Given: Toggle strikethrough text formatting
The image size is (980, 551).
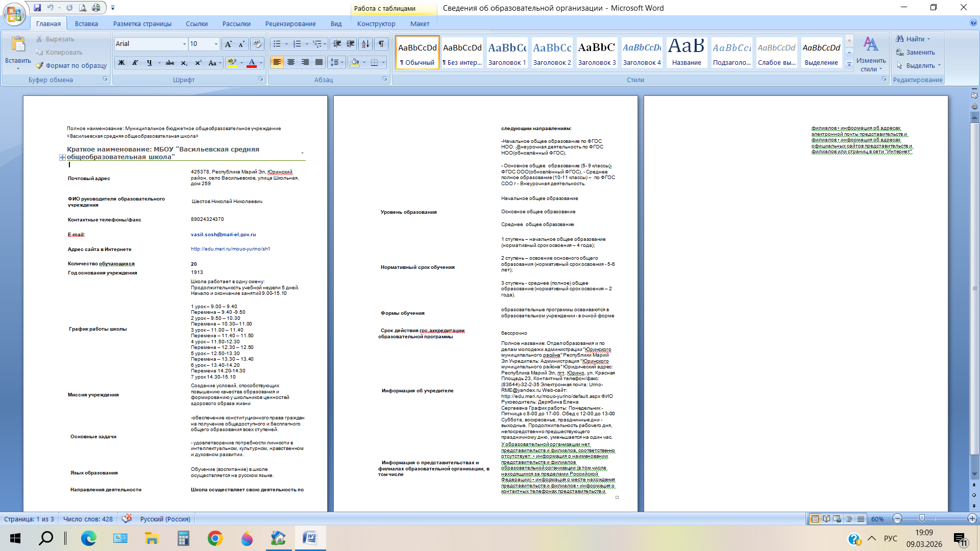Looking at the screenshot, I should pyautogui.click(x=170, y=63).
